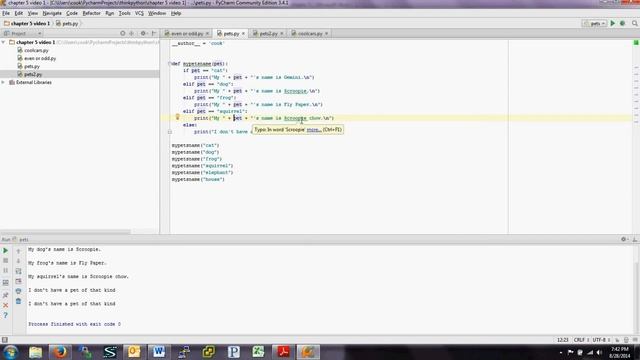This screenshot has width=640, height=360.
Task: Open the Project view selector dropdown
Action: click(22, 33)
